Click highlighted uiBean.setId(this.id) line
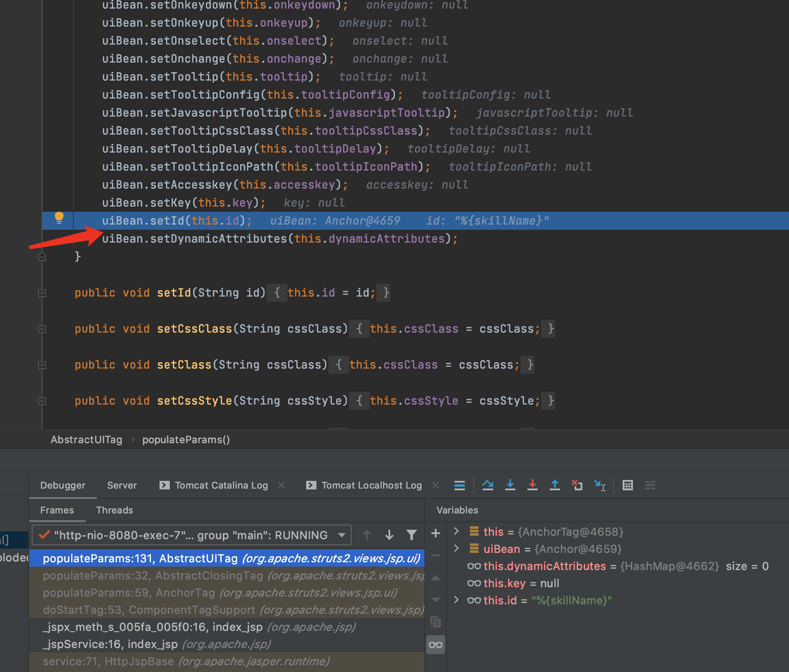Image resolution: width=789 pixels, height=672 pixels. 177,221
